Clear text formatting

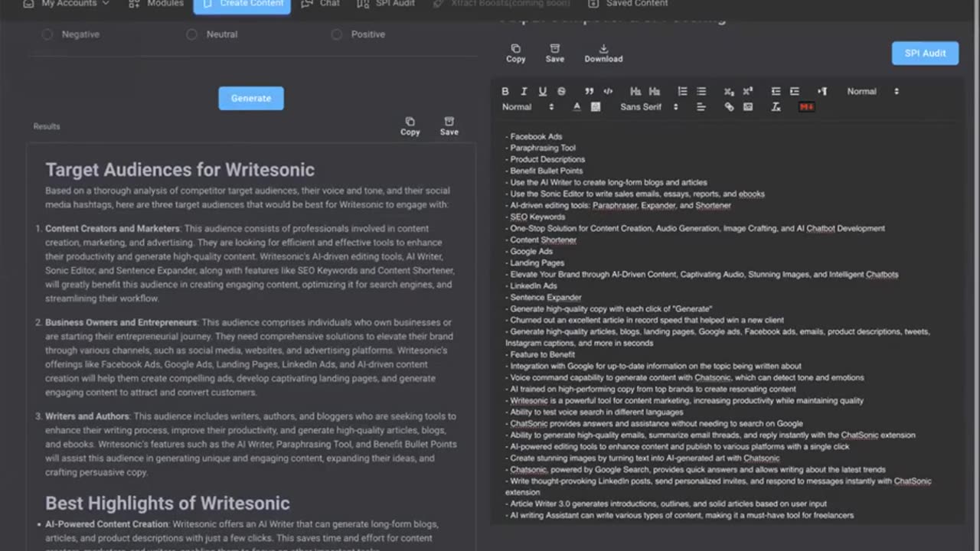(x=776, y=107)
